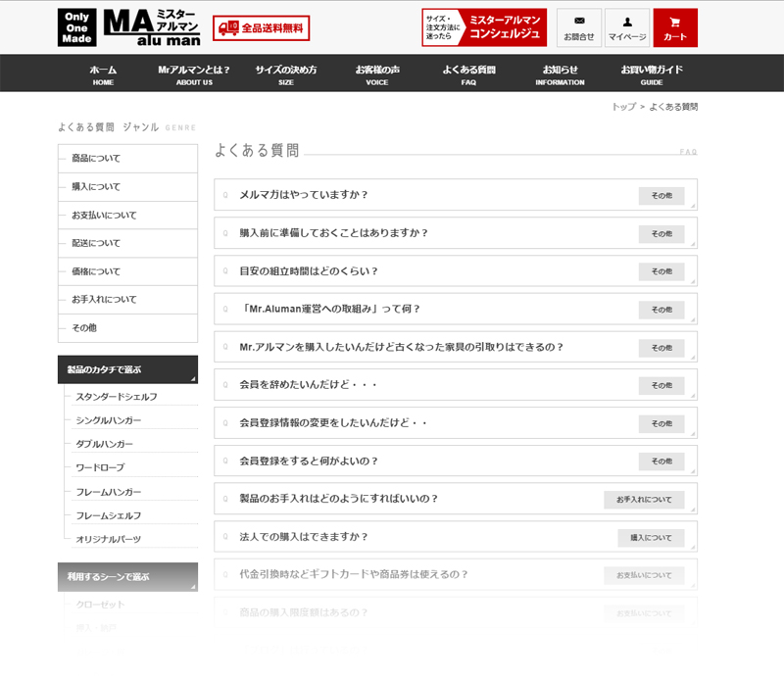This screenshot has width=784, height=680.
Task: Click the envelope contact icon
Action: 579,27
